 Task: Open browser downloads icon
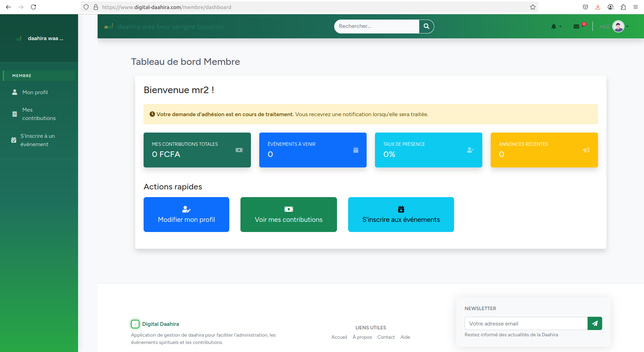point(598,7)
